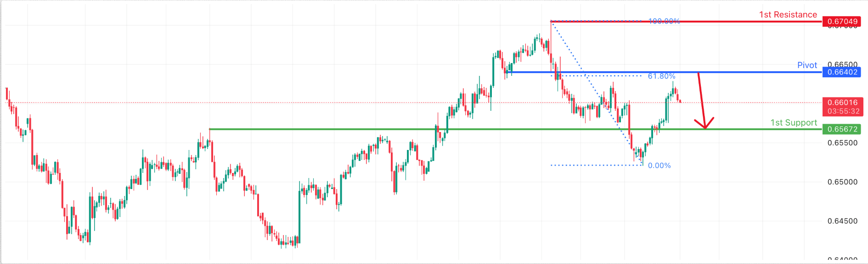
Task: Click the red 0.67049 resistance price tag
Action: pos(842,22)
